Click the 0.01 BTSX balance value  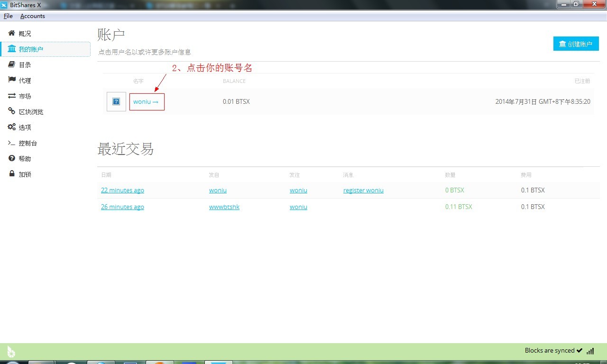[236, 101]
